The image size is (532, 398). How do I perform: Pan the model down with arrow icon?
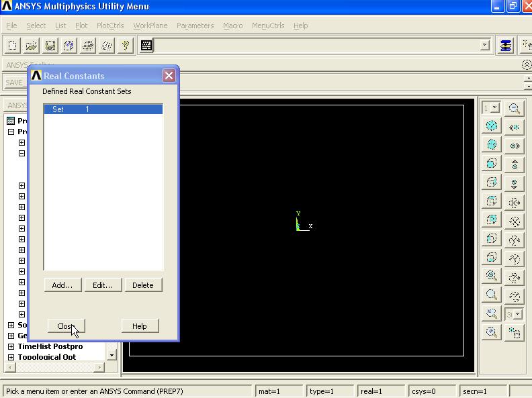pyautogui.click(x=515, y=183)
